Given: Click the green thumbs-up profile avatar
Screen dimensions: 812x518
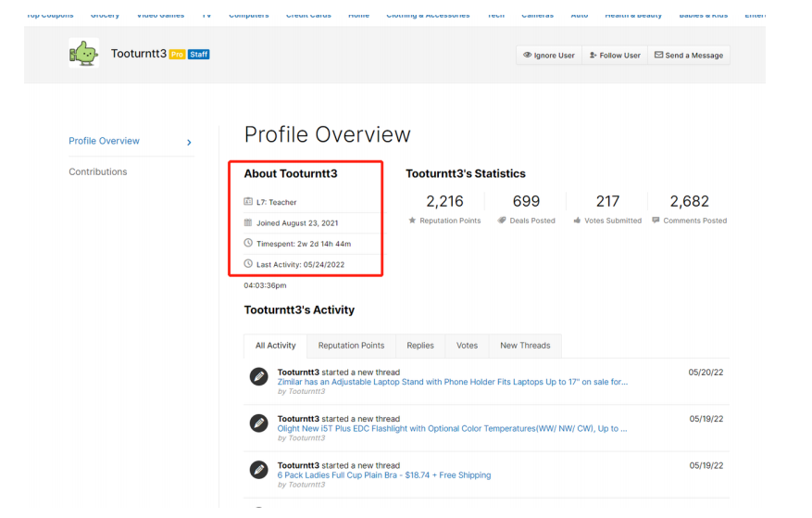Looking at the screenshot, I should tap(84, 53).
